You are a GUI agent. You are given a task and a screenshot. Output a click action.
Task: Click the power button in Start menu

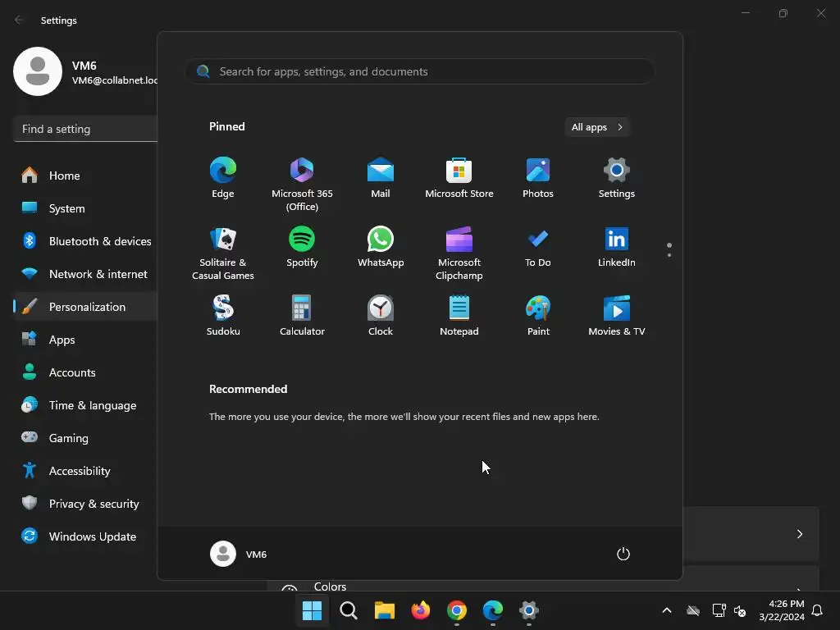pos(623,554)
